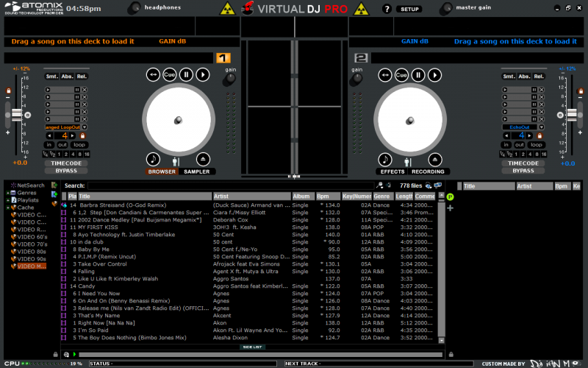The image size is (588, 368).
Task: Click the deck 2 pitch slider handle
Action: pyautogui.click(x=572, y=115)
